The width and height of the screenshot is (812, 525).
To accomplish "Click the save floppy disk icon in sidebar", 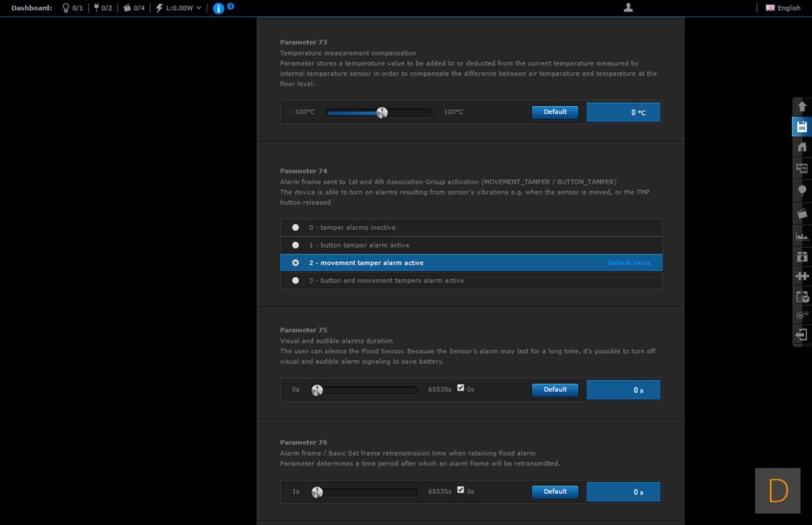I will pos(802,127).
